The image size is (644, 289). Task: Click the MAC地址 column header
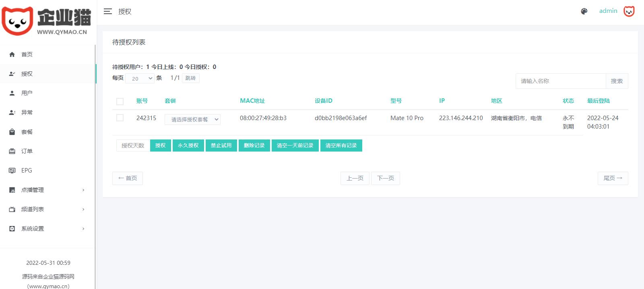252,101
